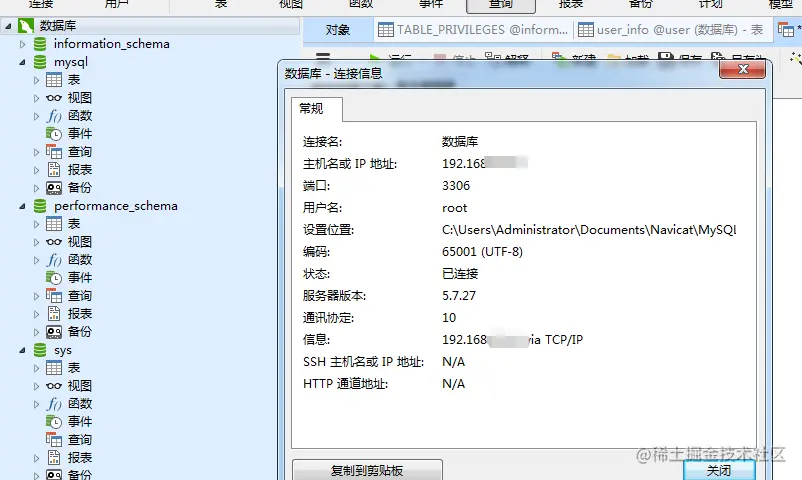
Task: Click the port value 3306
Action: point(456,186)
